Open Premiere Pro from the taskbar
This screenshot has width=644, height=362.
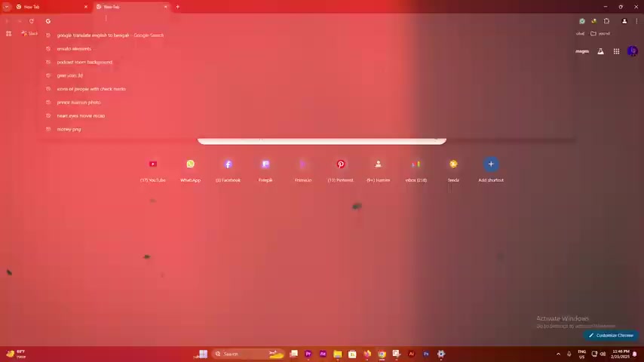coord(308,354)
